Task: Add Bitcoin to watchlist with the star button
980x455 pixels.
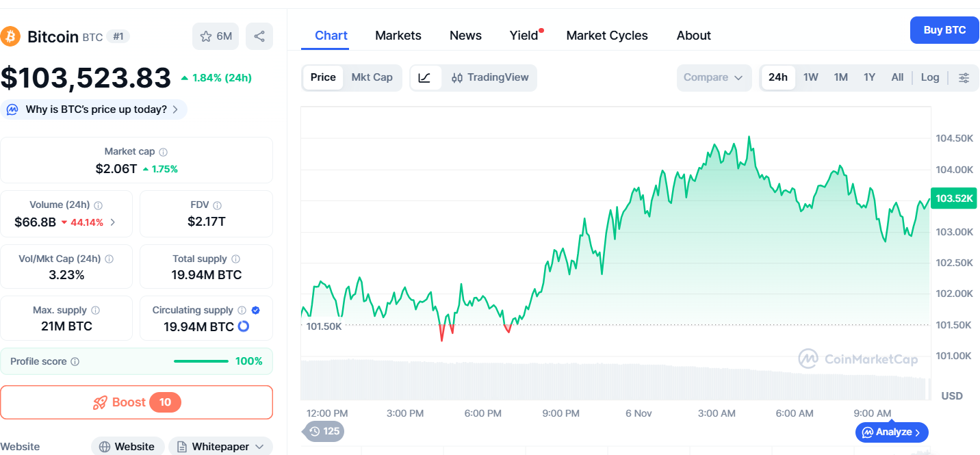Action: click(x=216, y=36)
